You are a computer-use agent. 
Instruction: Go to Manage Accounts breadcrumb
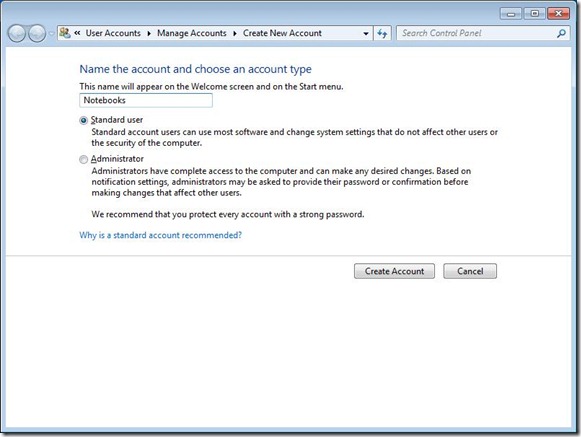[192, 33]
